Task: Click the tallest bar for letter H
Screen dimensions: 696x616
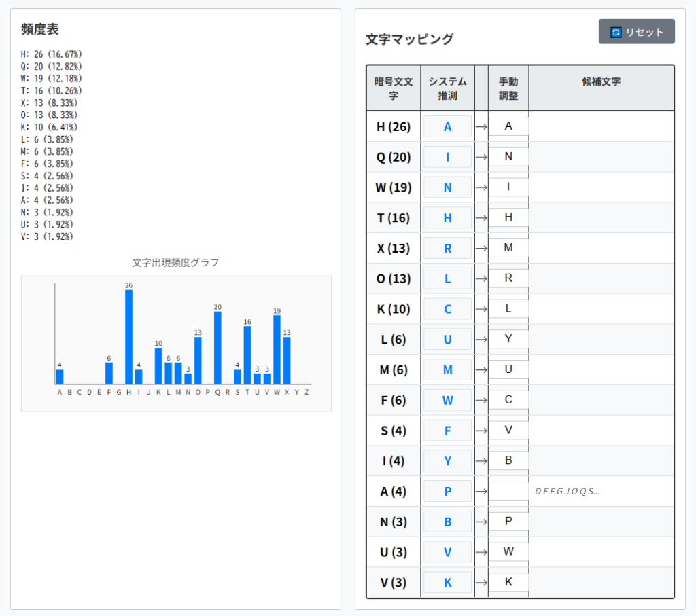Action: tap(128, 337)
